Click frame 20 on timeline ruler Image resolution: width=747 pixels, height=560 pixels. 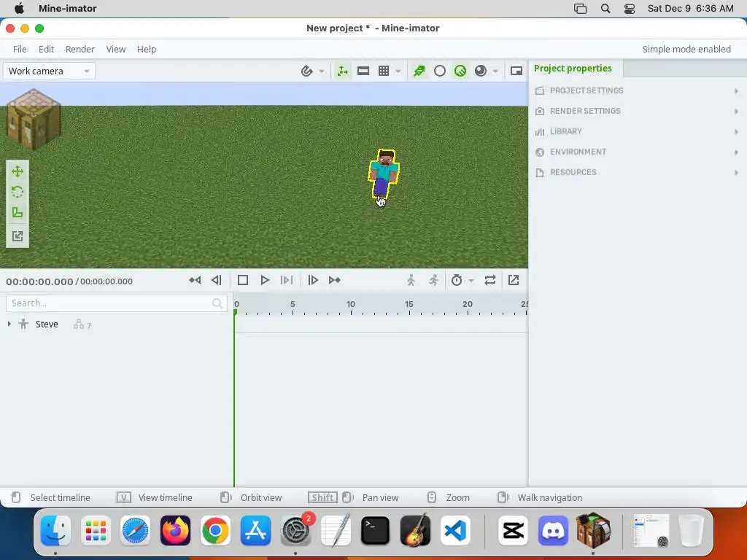pyautogui.click(x=468, y=304)
